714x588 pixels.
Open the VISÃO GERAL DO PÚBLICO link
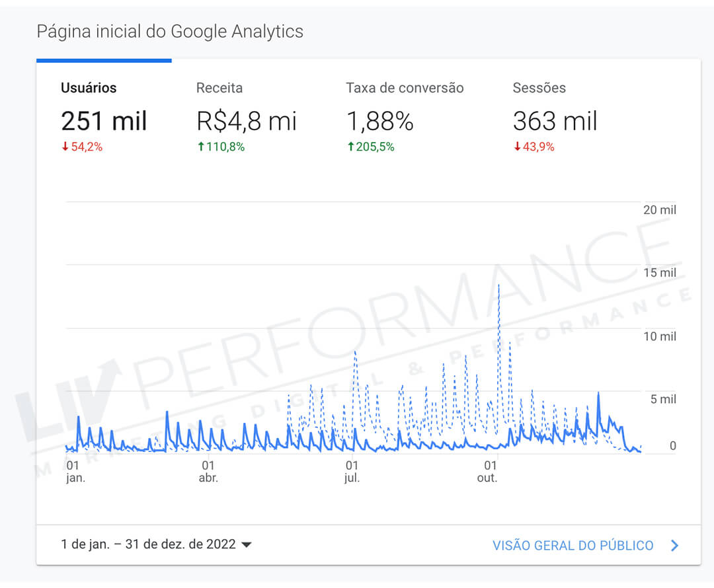tap(573, 546)
